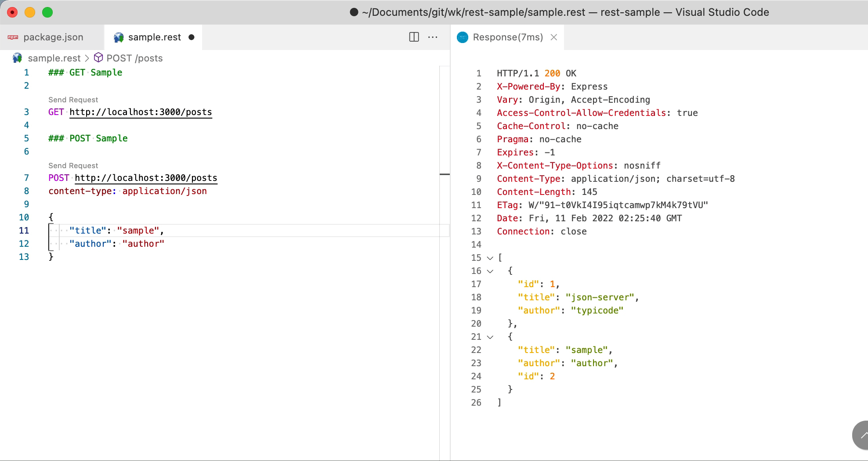Collapse the response object at line 21
Image resolution: width=868 pixels, height=461 pixels.
click(x=490, y=337)
